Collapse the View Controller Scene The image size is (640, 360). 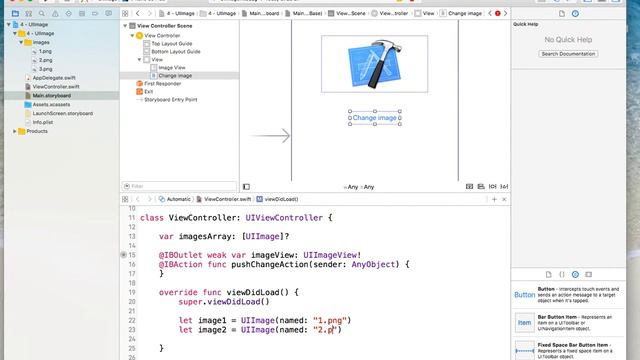click(x=125, y=26)
